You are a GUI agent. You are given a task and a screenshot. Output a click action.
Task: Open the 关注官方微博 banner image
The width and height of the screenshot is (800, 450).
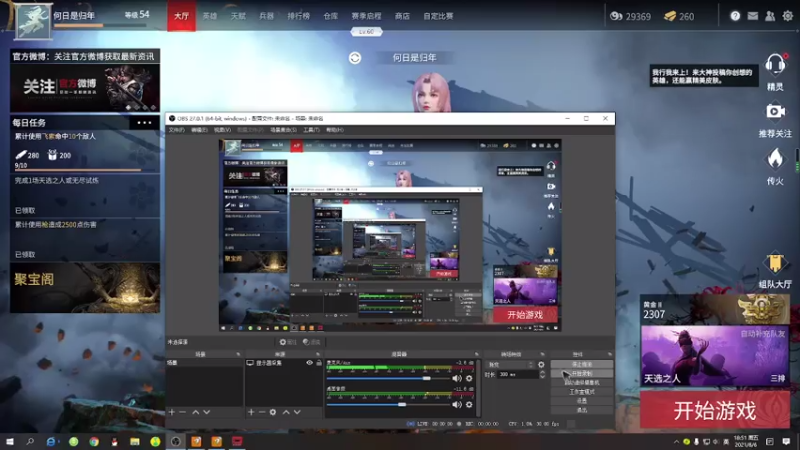coord(85,88)
